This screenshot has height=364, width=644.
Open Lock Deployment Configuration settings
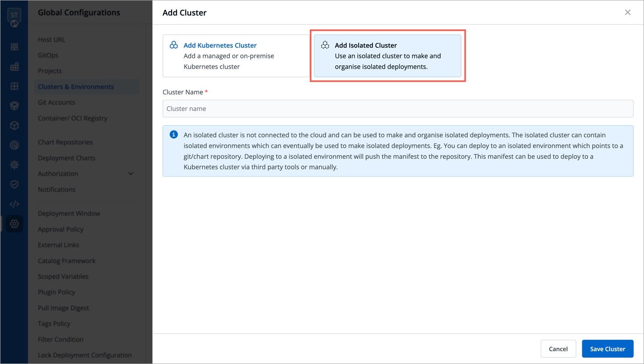pyautogui.click(x=84, y=355)
